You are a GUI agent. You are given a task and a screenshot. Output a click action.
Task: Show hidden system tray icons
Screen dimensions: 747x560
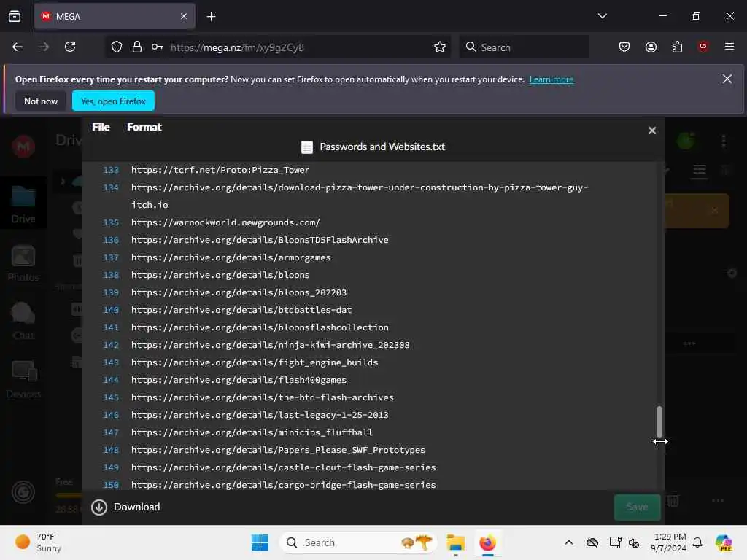coord(568,542)
